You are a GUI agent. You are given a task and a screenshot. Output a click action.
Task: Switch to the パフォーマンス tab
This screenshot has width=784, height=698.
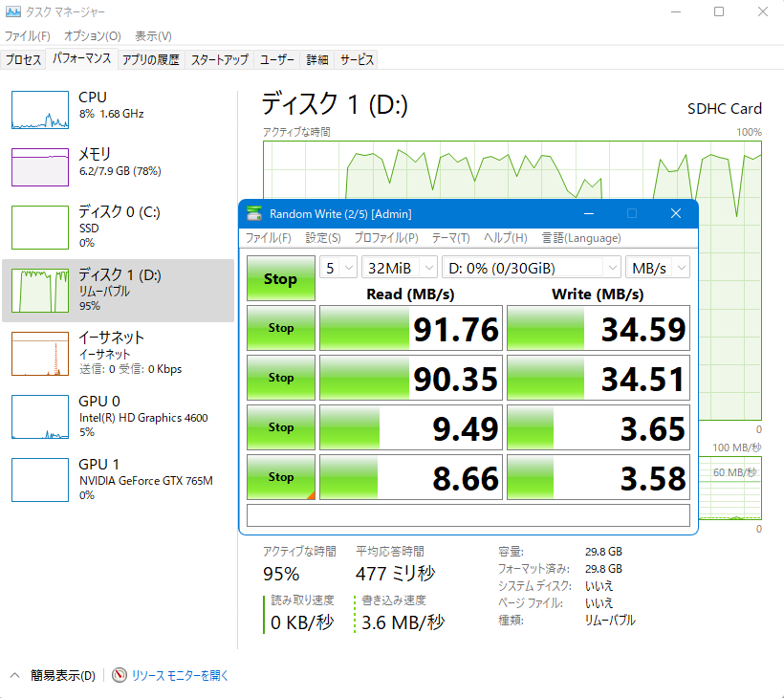pos(81,59)
